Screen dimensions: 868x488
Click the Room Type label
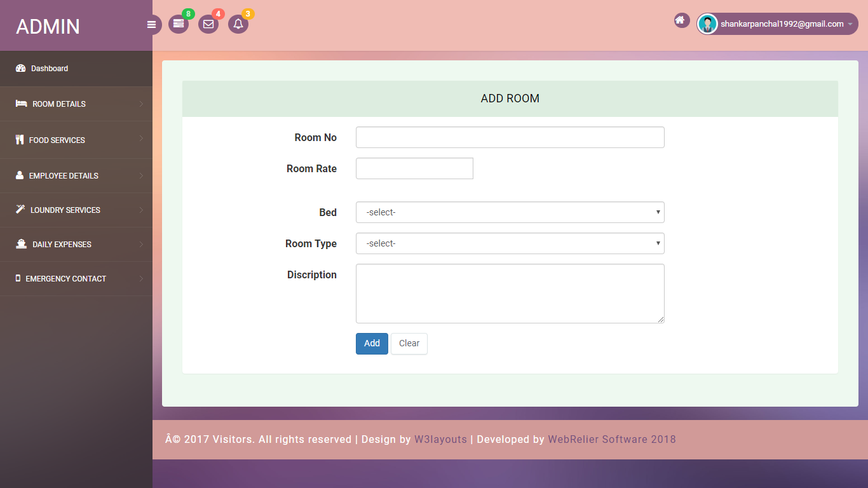coord(311,243)
